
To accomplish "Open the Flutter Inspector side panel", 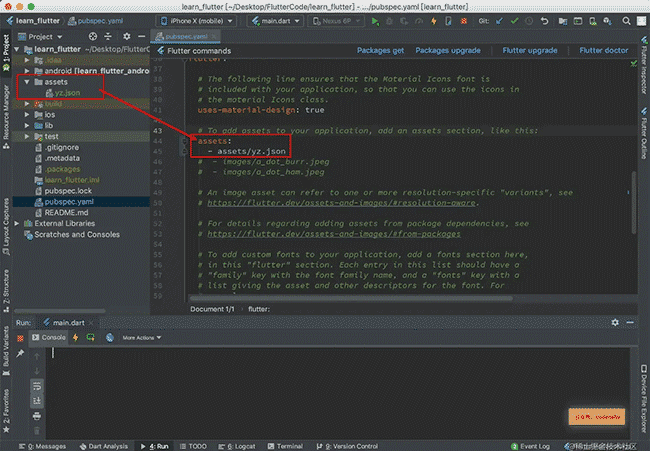I will (644, 65).
